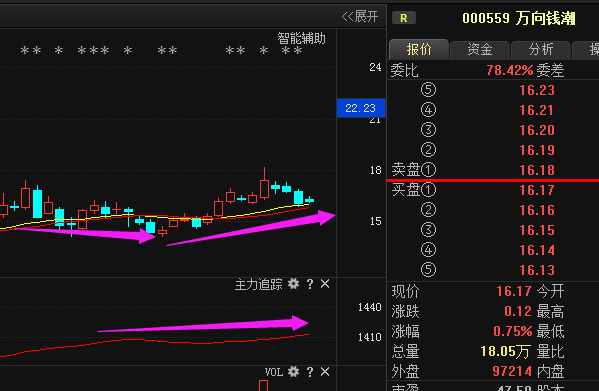Click the 15 price axis label

click(375, 221)
